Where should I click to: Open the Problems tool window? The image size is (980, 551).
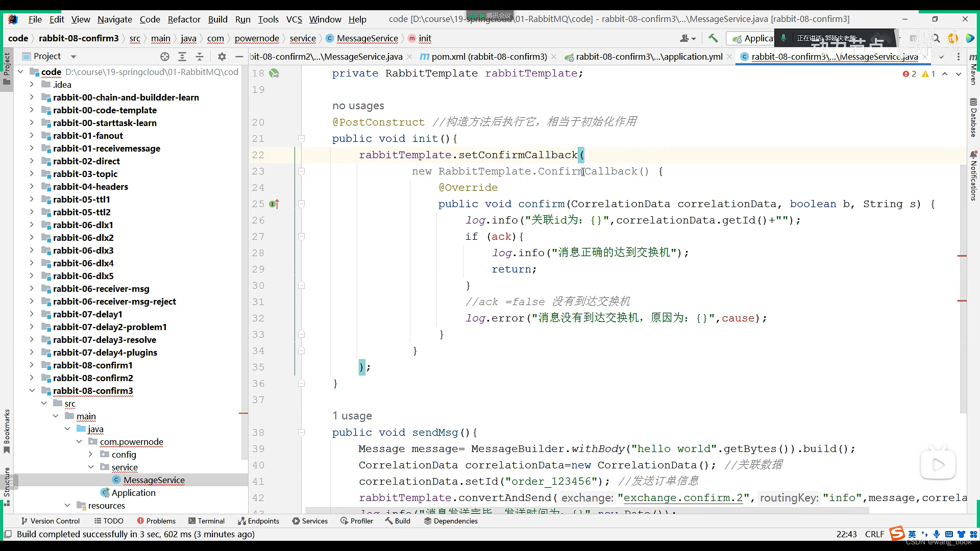[156, 521]
